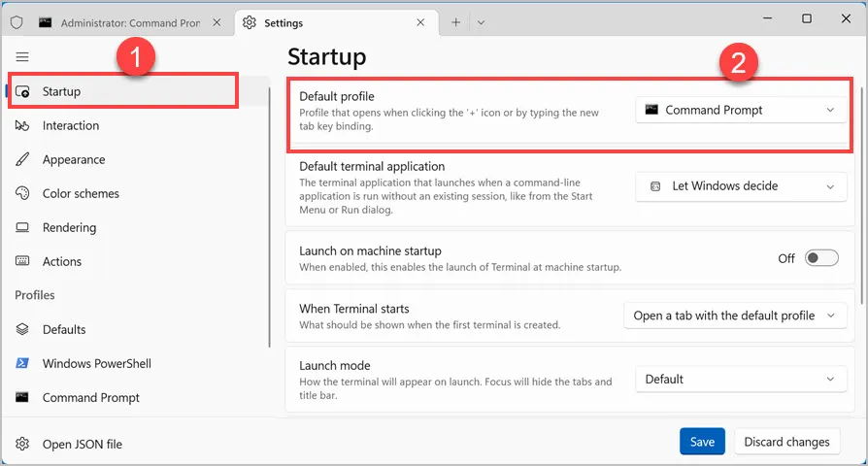Click the Windows PowerShell profile icon
The height and width of the screenshot is (466, 868).
point(22,363)
